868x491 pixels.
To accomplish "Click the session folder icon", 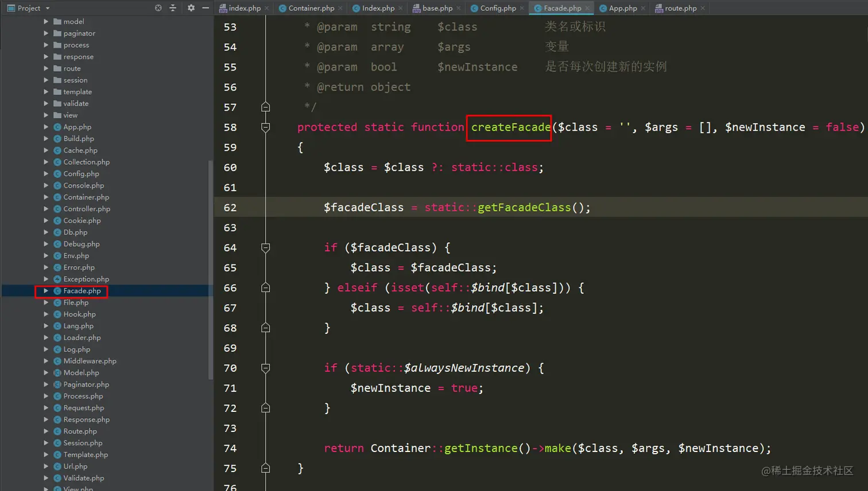I will 57,80.
